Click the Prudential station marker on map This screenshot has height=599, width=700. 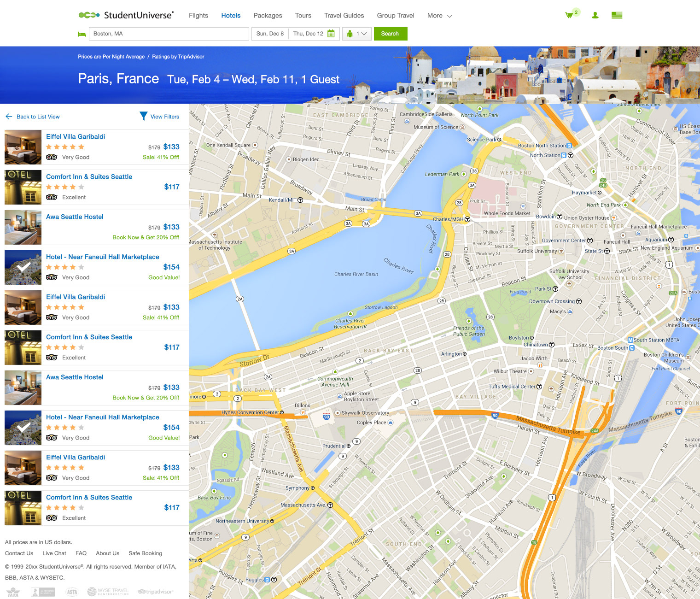pos(349,446)
